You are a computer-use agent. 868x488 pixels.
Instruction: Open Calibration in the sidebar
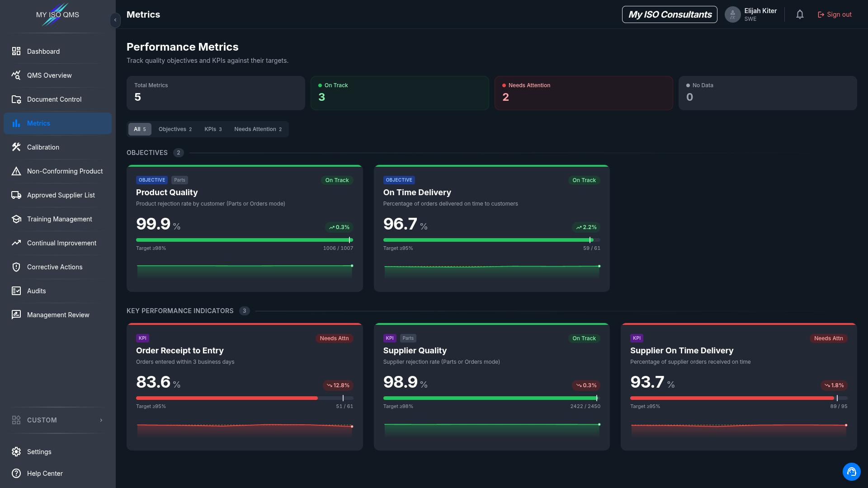pyautogui.click(x=57, y=147)
